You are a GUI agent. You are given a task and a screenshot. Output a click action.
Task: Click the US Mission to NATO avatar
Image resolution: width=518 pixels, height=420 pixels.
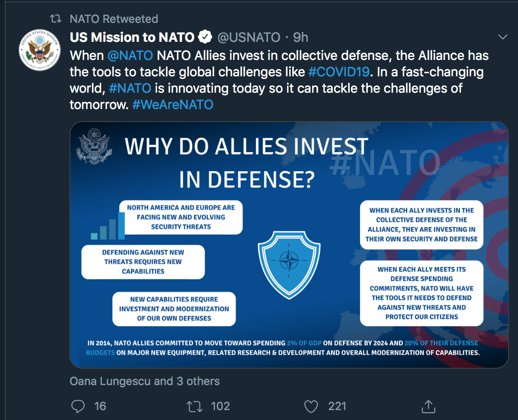click(x=39, y=50)
